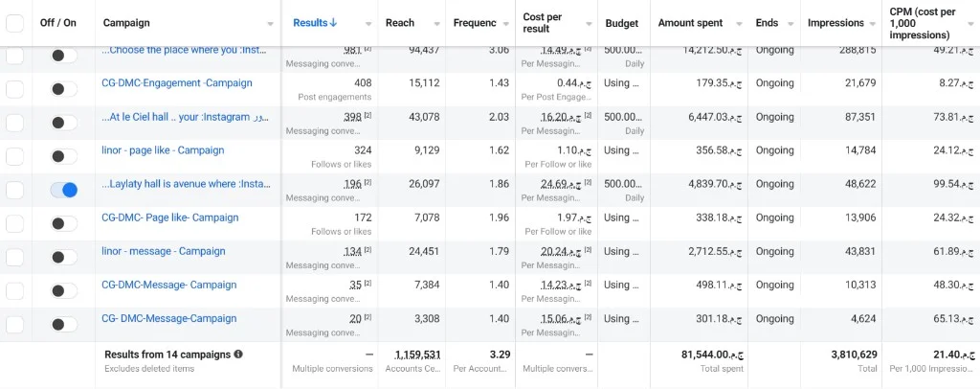The width and height of the screenshot is (980, 389).
Task: Click footnote [2] beside 20.24 cost per result
Action: [x=589, y=250]
